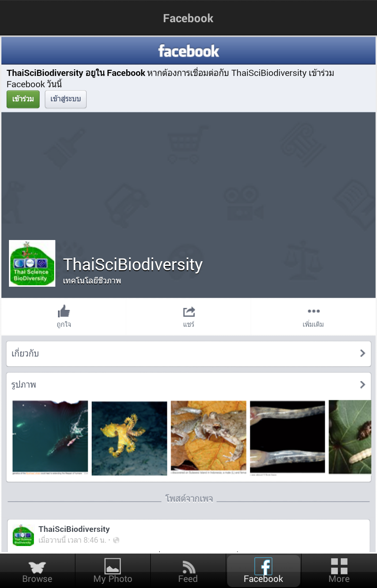Click the facebook logo header banner
Viewport: 377px width, 588px height.
(x=188, y=51)
